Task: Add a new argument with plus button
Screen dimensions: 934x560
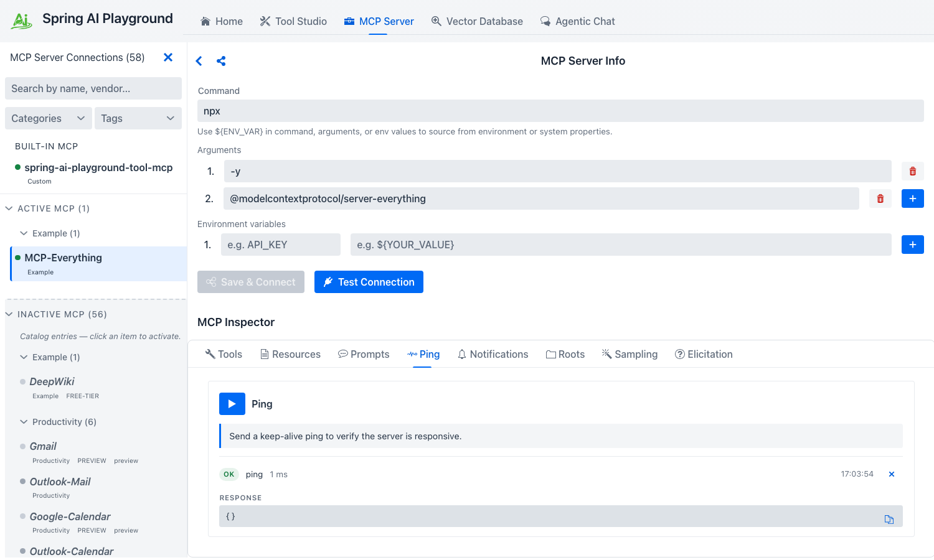Action: tap(913, 198)
